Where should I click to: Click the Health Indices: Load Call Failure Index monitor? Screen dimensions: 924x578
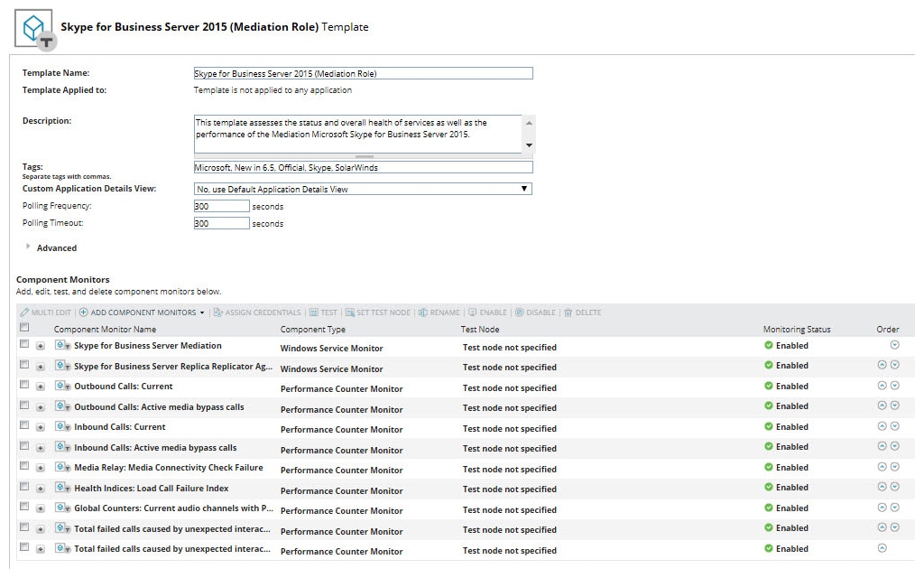click(x=153, y=488)
